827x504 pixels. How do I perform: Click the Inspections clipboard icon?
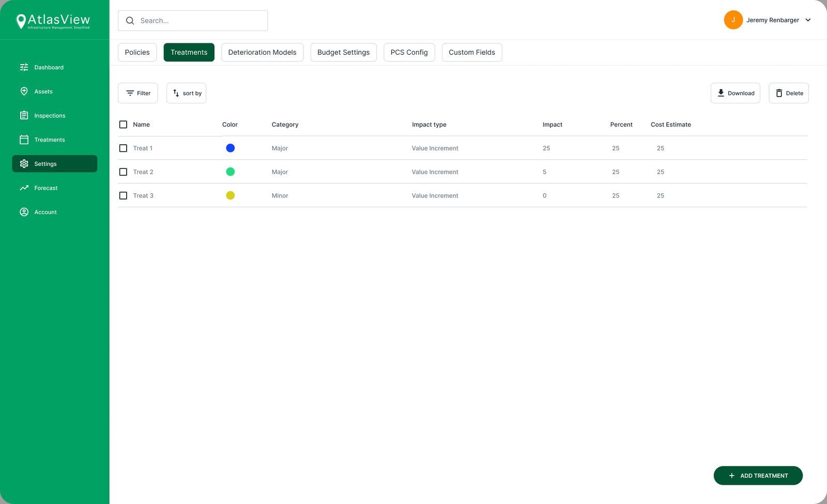(x=24, y=115)
